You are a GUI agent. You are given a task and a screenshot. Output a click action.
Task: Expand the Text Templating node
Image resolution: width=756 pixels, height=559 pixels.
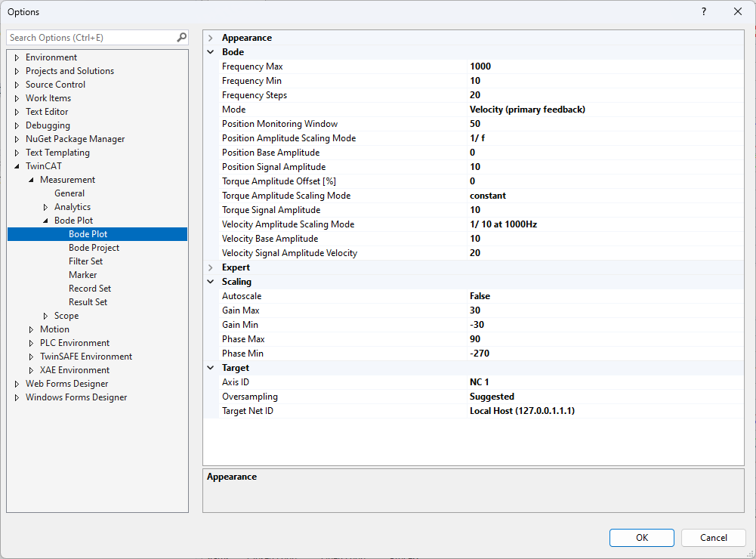17,153
